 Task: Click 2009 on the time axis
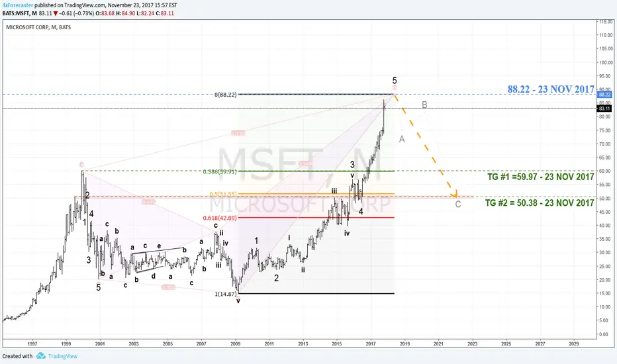tap(235, 343)
